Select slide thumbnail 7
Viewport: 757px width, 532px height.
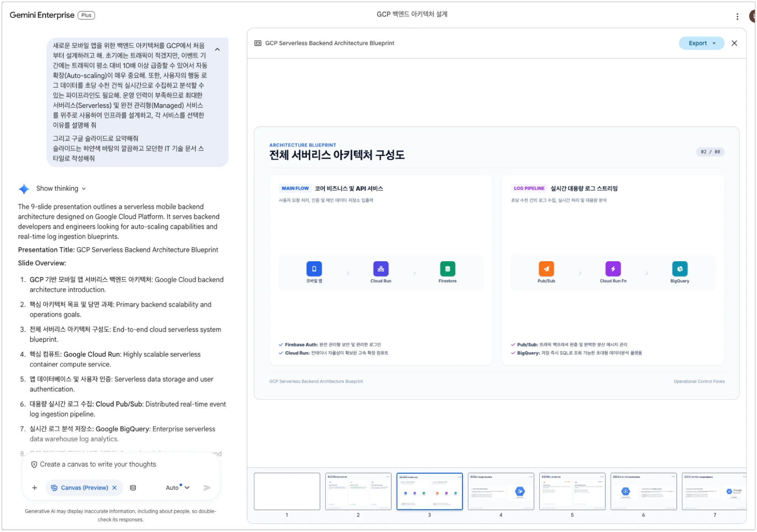(714, 491)
